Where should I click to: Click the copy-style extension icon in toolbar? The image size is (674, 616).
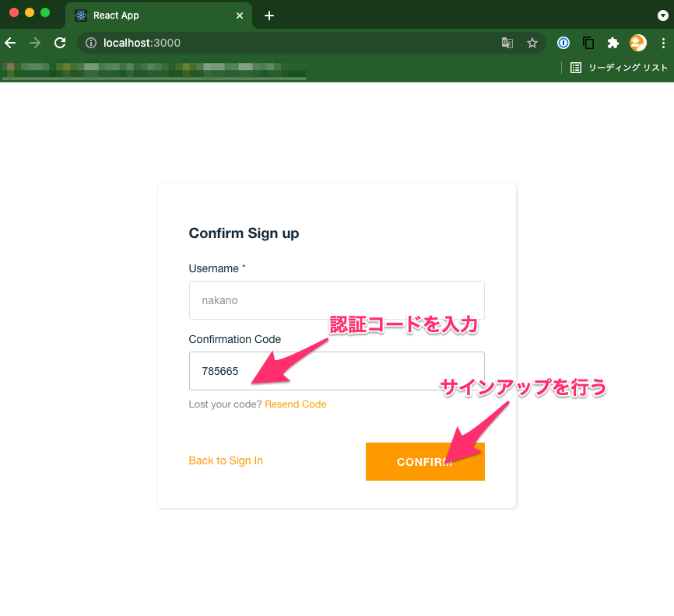tap(588, 43)
